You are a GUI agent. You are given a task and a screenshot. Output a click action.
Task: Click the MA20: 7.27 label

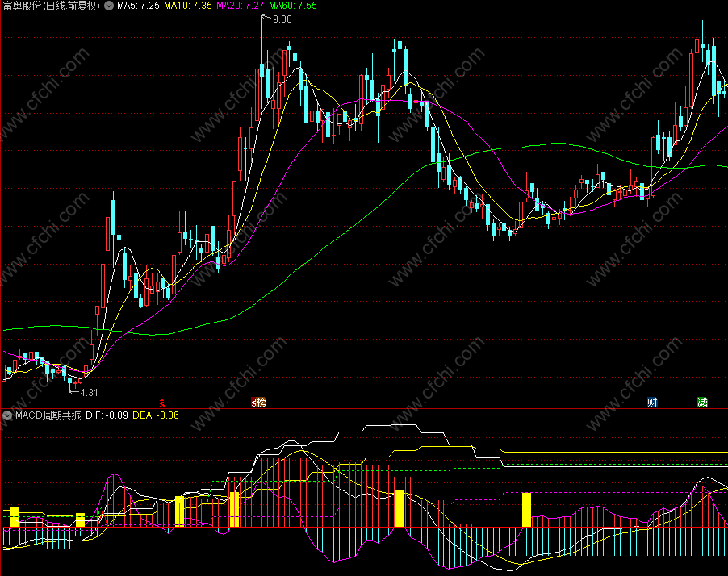coord(240,6)
